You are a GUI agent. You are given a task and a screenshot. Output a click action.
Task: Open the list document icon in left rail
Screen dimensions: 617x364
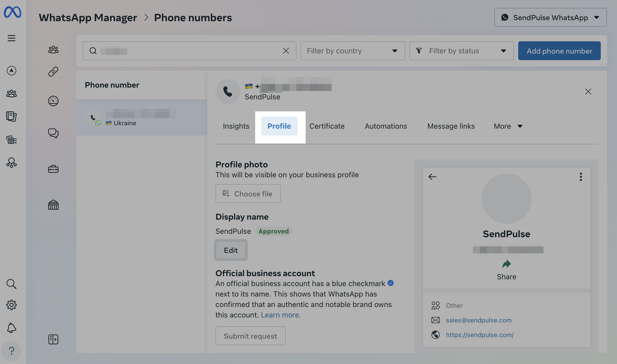[x=12, y=140]
